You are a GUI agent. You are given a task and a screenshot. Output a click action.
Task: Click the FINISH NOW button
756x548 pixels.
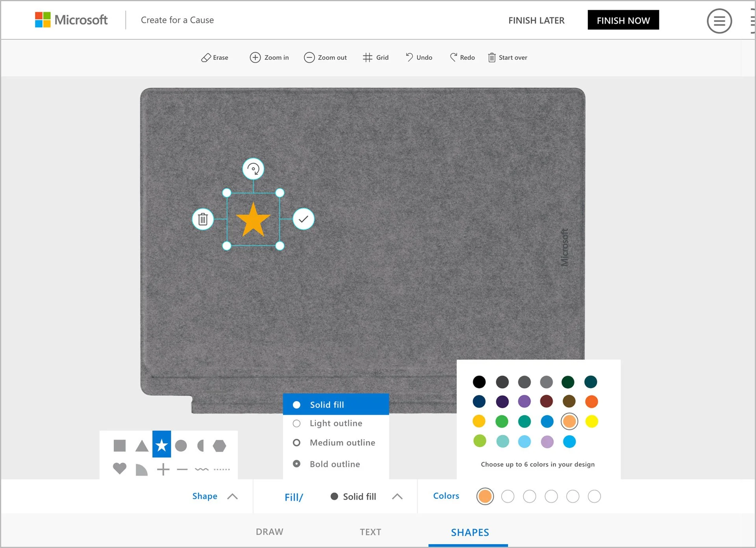click(x=623, y=20)
